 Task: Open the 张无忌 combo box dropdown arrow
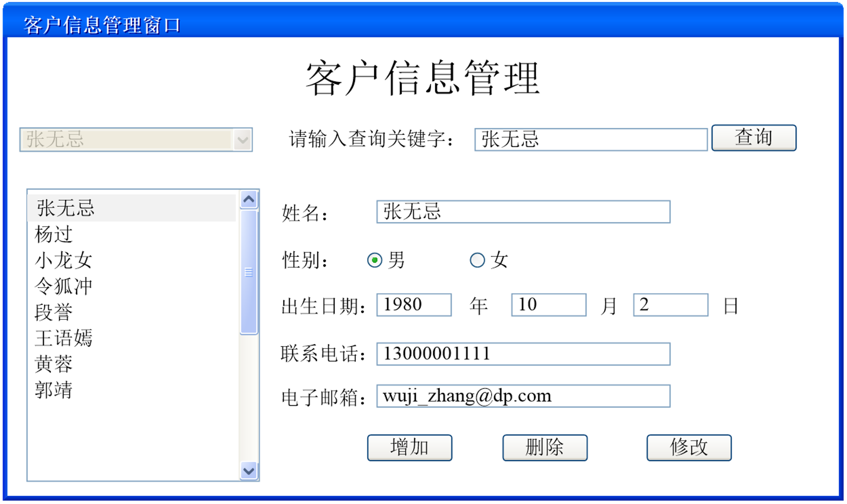point(243,140)
